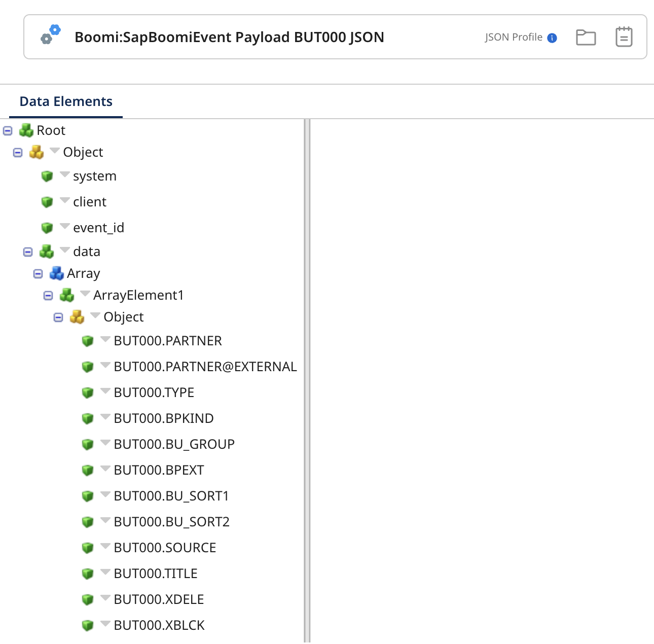This screenshot has width=654, height=644.
Task: Select the BUT000.BU_GROUP tree element
Action: coord(174,444)
